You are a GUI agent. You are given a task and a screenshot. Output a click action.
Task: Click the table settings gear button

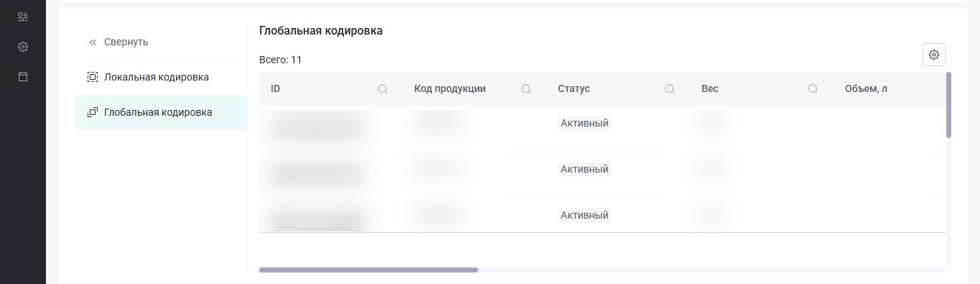pyautogui.click(x=934, y=55)
